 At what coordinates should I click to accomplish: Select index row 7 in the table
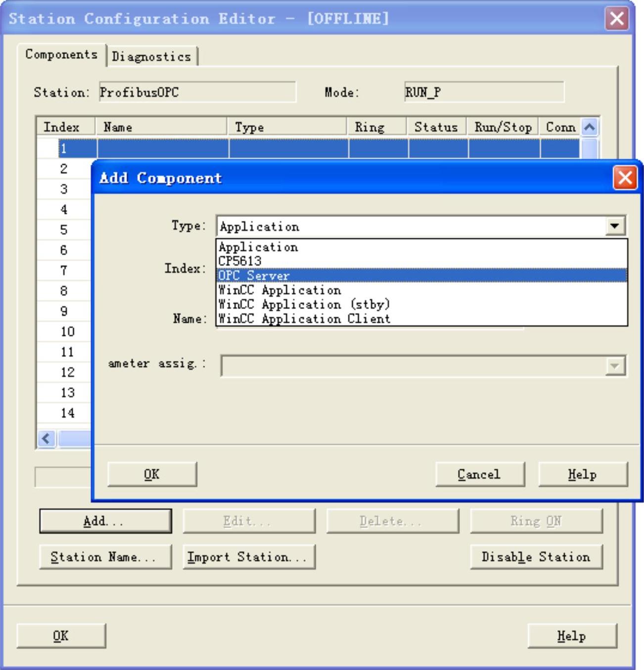[x=64, y=270]
